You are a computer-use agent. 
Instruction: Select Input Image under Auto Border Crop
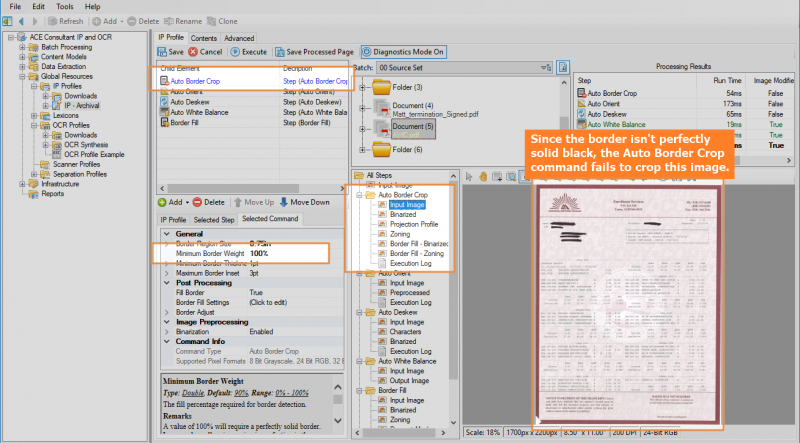click(x=407, y=205)
